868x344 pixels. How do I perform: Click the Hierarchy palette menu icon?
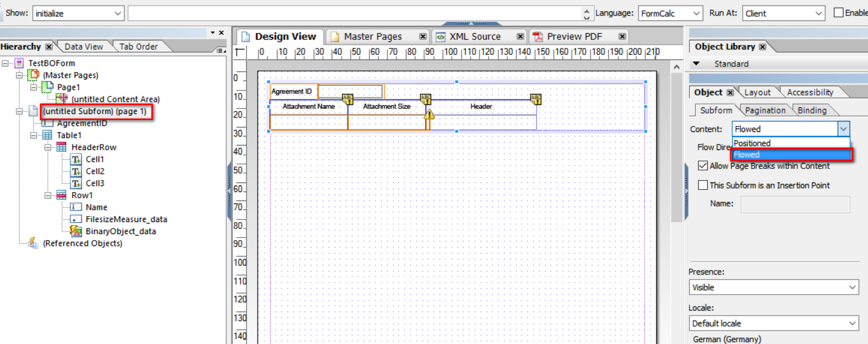coord(220,50)
